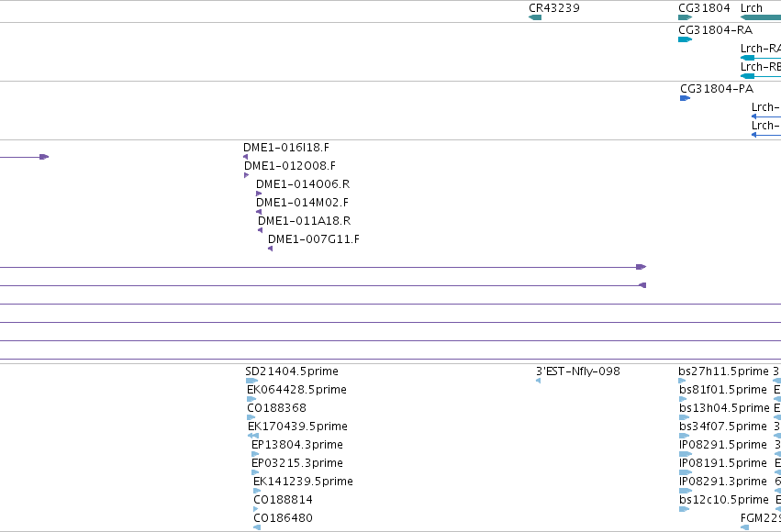Select the DME1-016I18.F arrow glyph
781x532 pixels.
(x=246, y=157)
